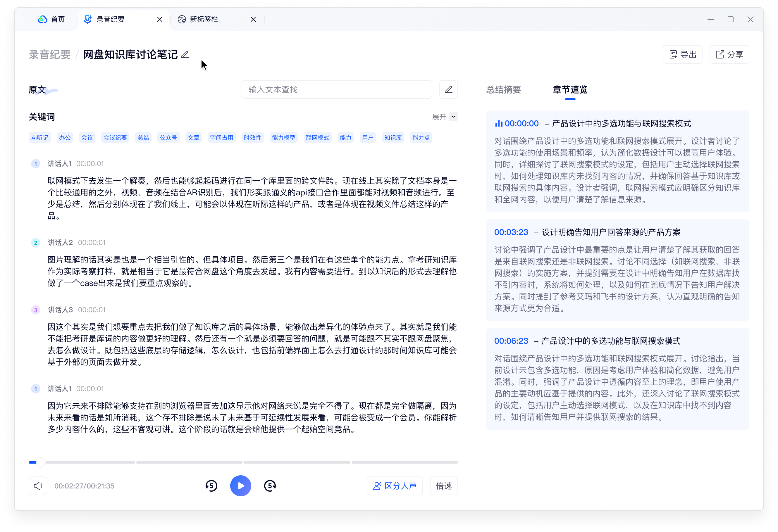This screenshot has width=778, height=532.
Task: Switch to the 总结摘要 tab
Action: 503,90
